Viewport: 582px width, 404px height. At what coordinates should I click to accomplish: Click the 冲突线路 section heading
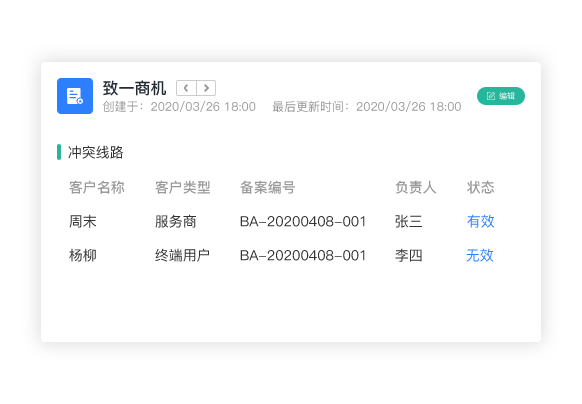pyautogui.click(x=95, y=152)
